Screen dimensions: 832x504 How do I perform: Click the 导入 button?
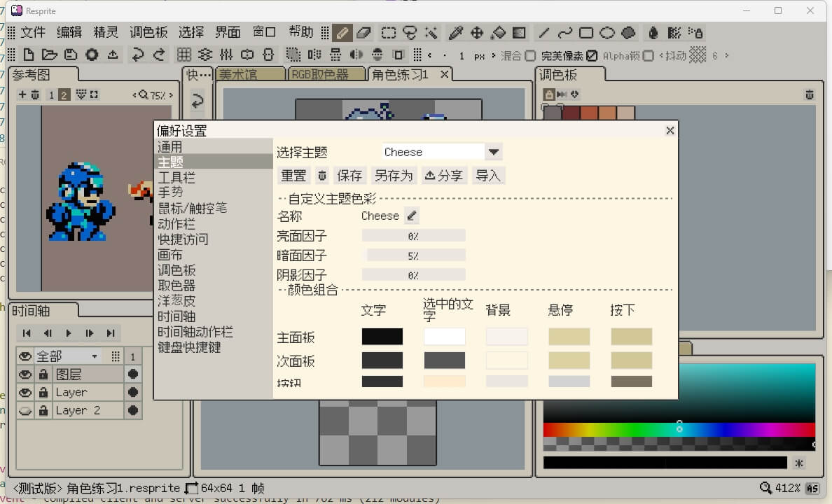tap(488, 176)
